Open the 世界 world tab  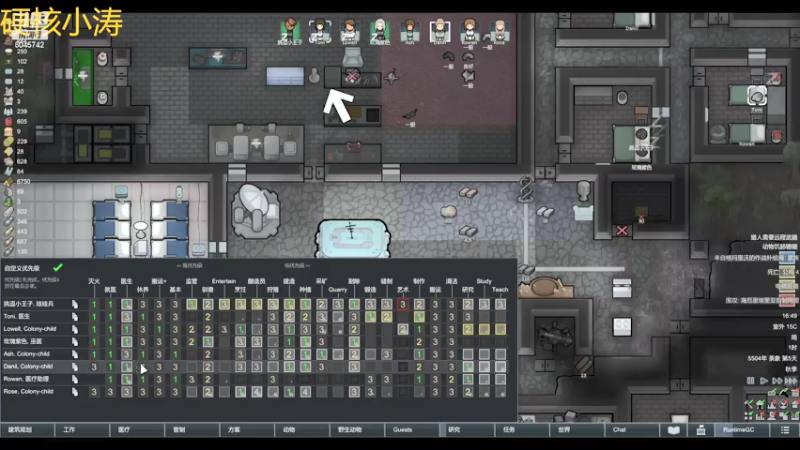tap(578, 430)
